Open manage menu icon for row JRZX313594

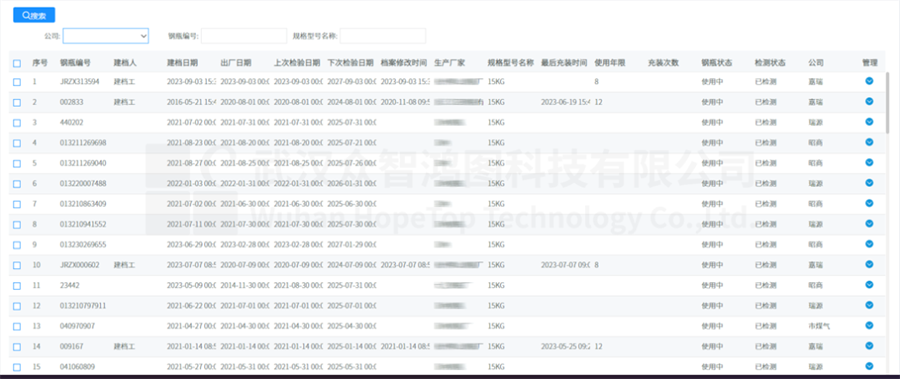click(x=869, y=81)
